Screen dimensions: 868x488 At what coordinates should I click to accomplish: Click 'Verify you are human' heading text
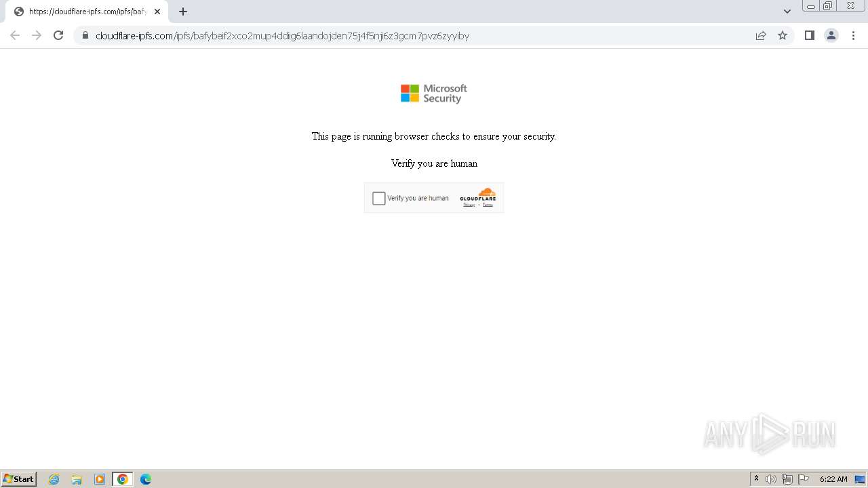click(434, 163)
